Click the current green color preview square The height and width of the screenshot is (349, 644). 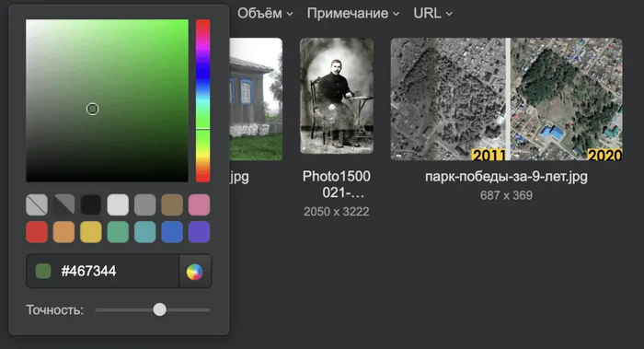[x=43, y=272]
